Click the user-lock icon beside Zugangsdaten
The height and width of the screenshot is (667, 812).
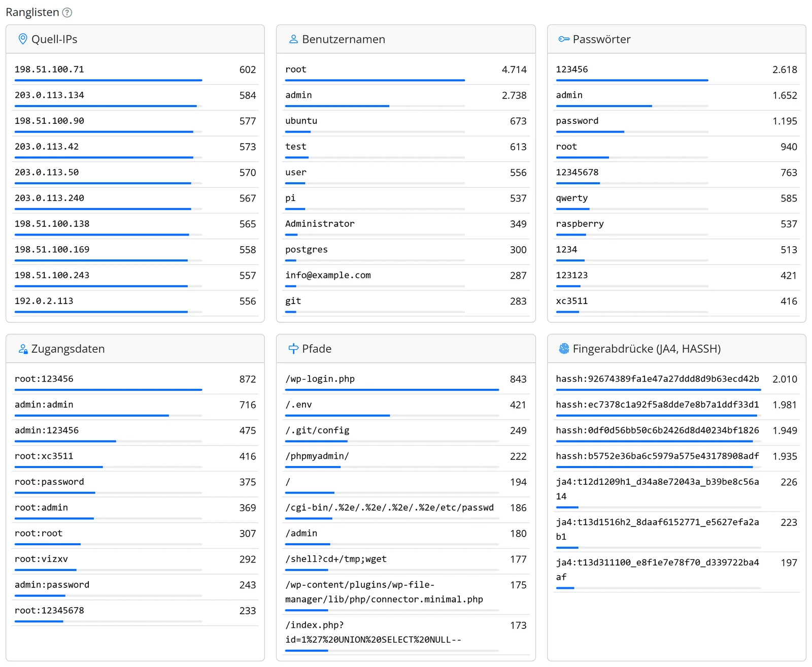pos(23,349)
